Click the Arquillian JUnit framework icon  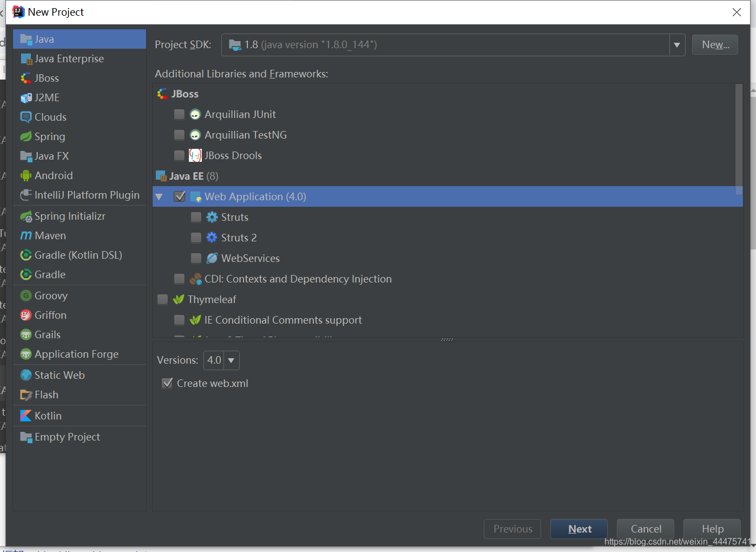point(195,115)
